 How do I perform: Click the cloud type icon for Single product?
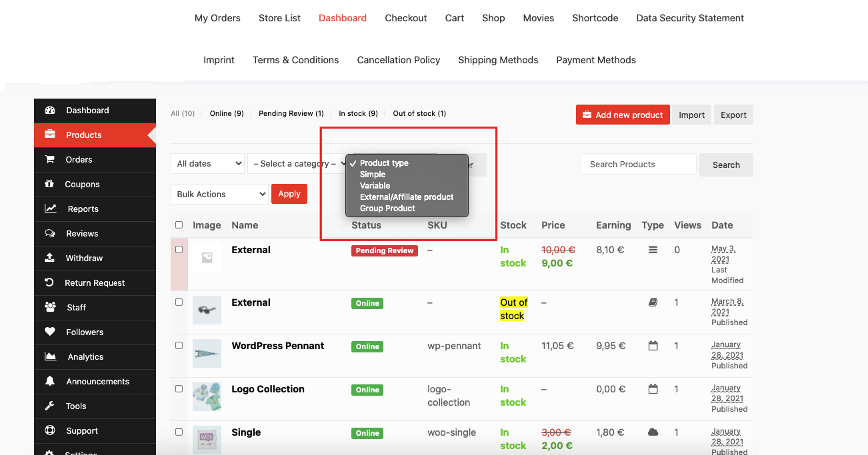(x=653, y=432)
